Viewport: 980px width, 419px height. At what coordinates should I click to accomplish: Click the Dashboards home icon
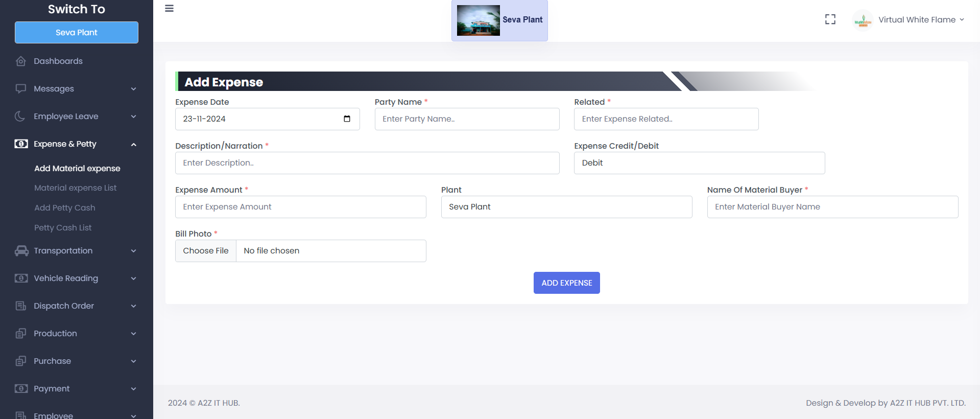(20, 61)
